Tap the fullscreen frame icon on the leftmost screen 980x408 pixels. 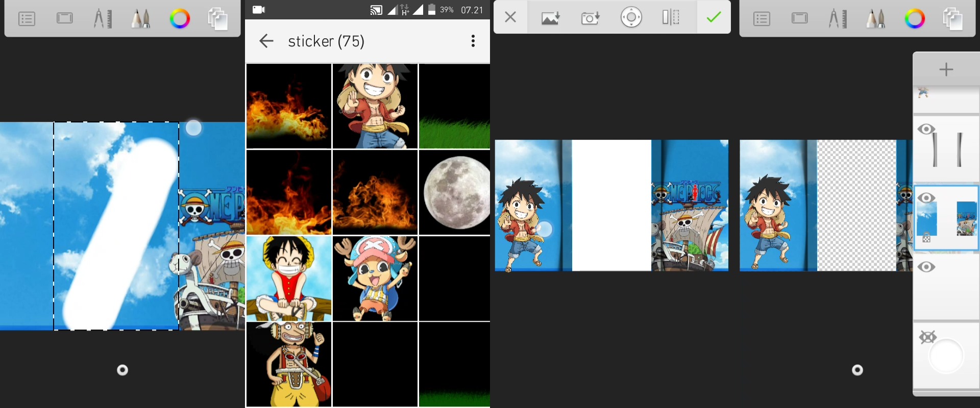(65, 18)
